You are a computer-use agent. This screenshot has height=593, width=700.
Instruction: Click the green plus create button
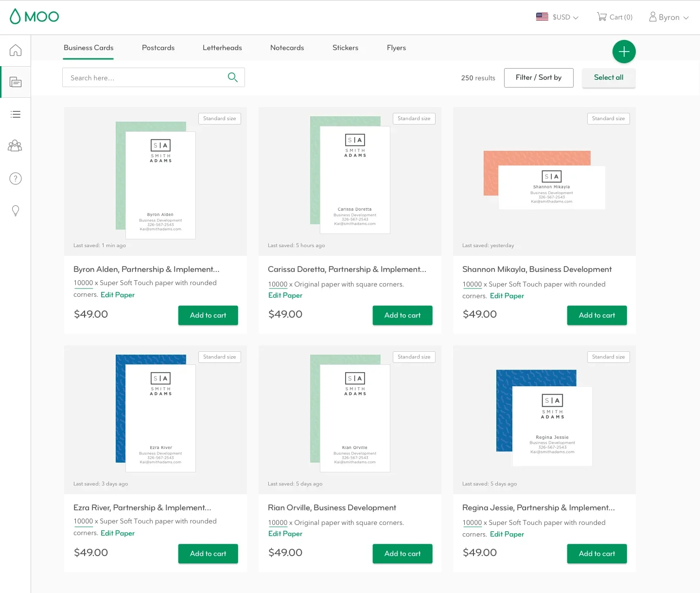pyautogui.click(x=624, y=52)
